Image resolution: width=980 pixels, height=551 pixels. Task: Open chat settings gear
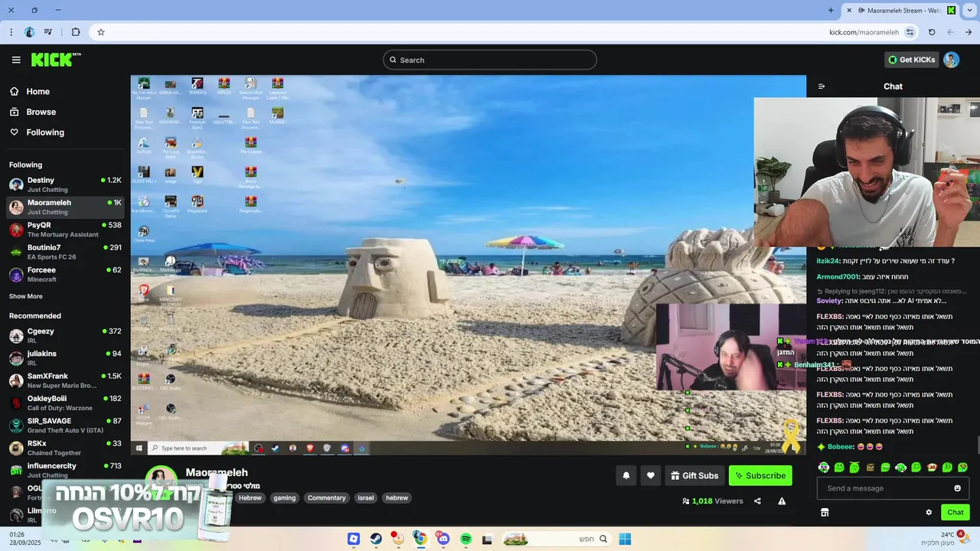click(929, 513)
